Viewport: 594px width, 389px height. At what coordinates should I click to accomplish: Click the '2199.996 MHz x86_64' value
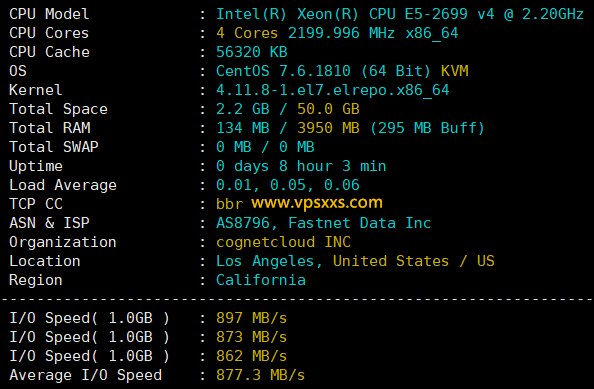pyautogui.click(x=373, y=33)
